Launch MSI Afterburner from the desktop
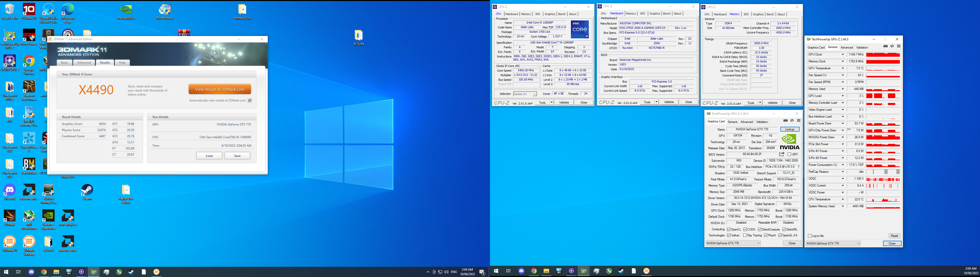Viewport: 980px width, 277px height. tap(29, 220)
